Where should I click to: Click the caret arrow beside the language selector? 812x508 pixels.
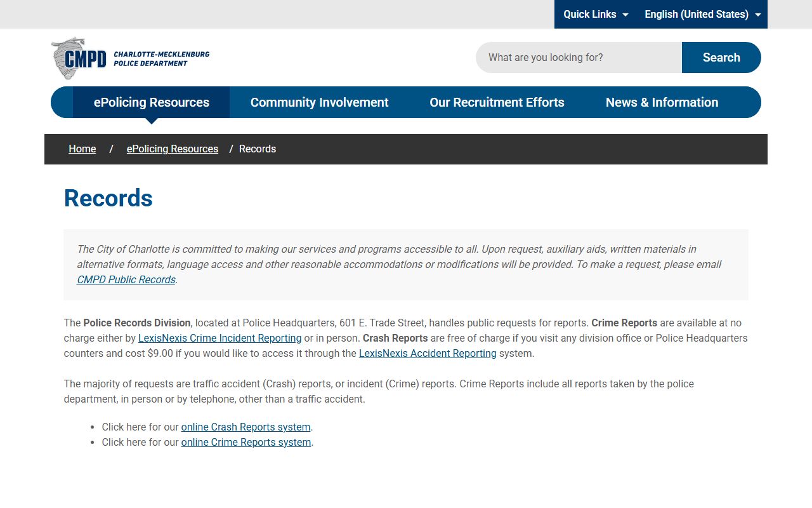(758, 15)
